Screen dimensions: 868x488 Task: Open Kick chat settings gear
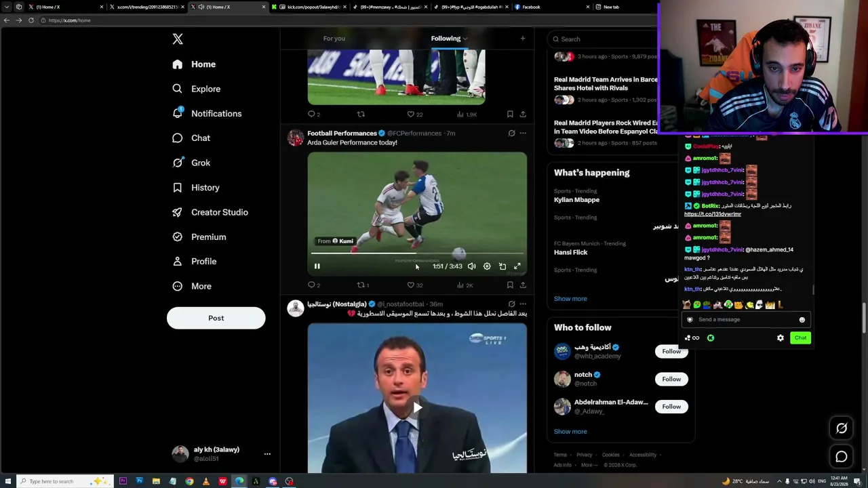pos(781,338)
